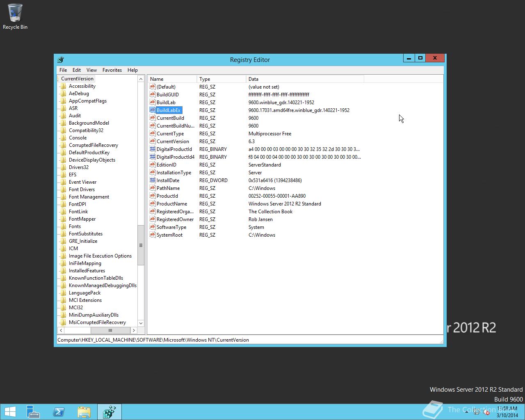Click the tree horizontal scrollbar thumb
Image resolution: width=525 pixels, height=420 pixels.
click(110, 330)
